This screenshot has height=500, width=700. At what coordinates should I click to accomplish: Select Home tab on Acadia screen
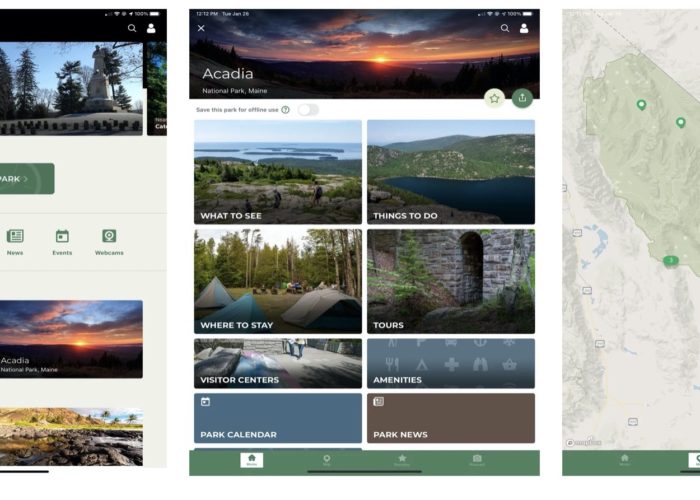click(251, 460)
